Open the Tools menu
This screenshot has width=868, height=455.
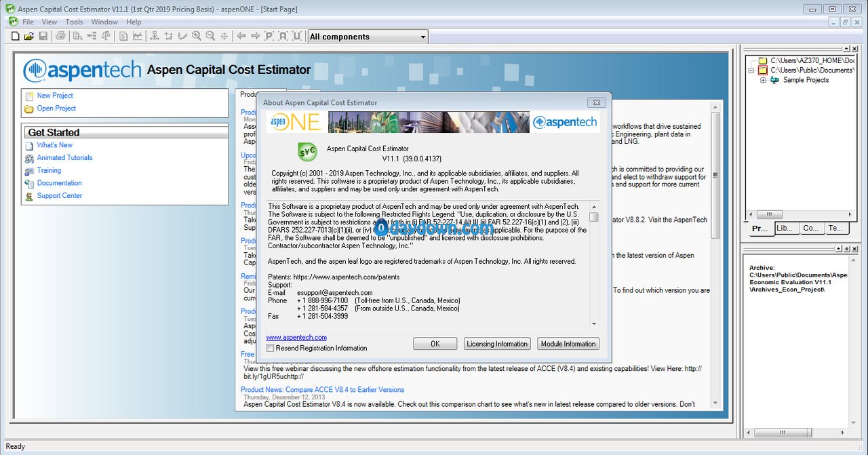[75, 22]
